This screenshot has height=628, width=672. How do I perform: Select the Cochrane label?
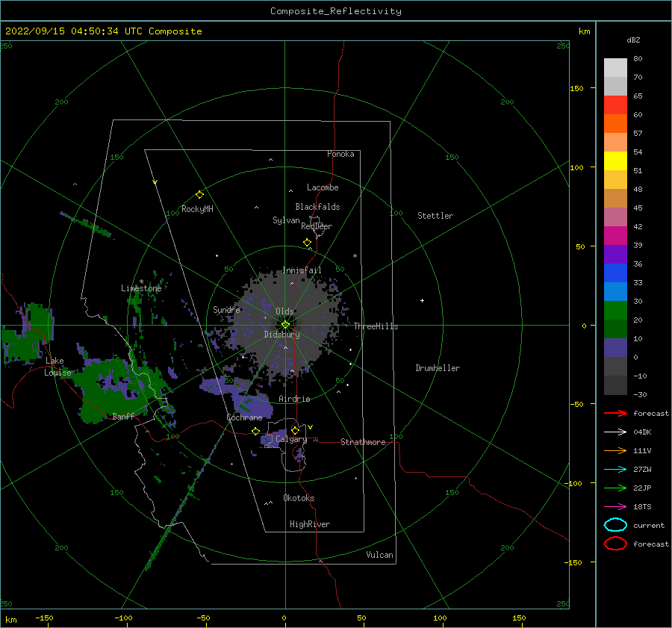click(244, 417)
